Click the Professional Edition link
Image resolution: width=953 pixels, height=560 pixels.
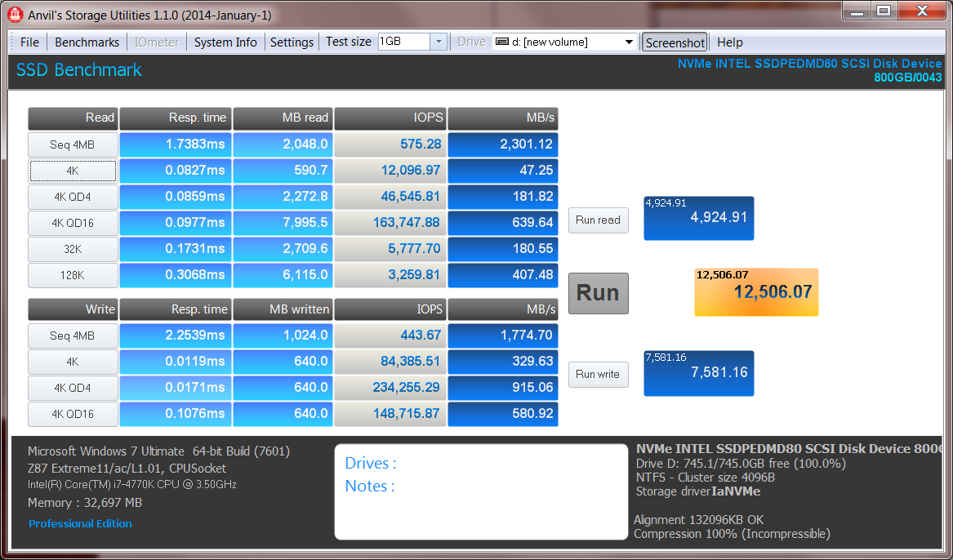point(80,524)
